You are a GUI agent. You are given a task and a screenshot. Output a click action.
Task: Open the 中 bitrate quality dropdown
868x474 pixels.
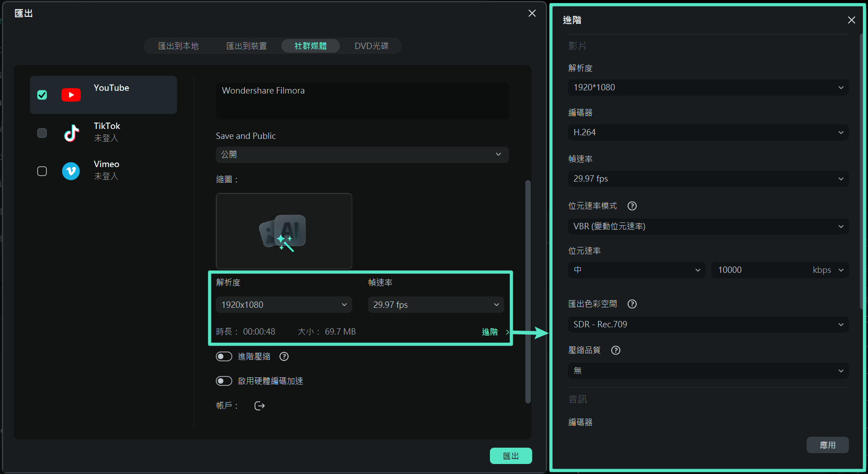click(x=637, y=270)
